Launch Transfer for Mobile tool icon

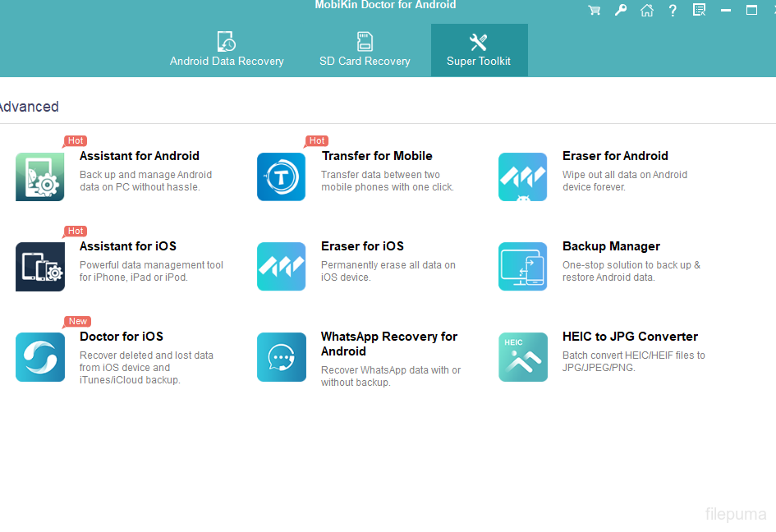pos(281,177)
